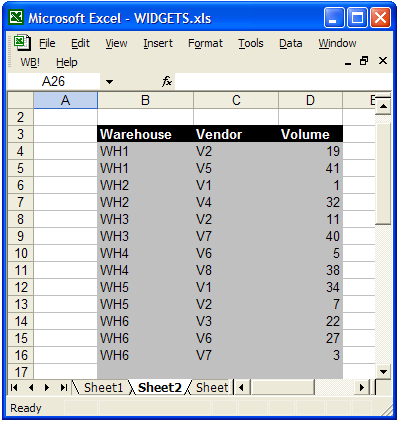This screenshot has height=422, width=399.
Task: Click the fx insert function icon
Action: tap(167, 81)
